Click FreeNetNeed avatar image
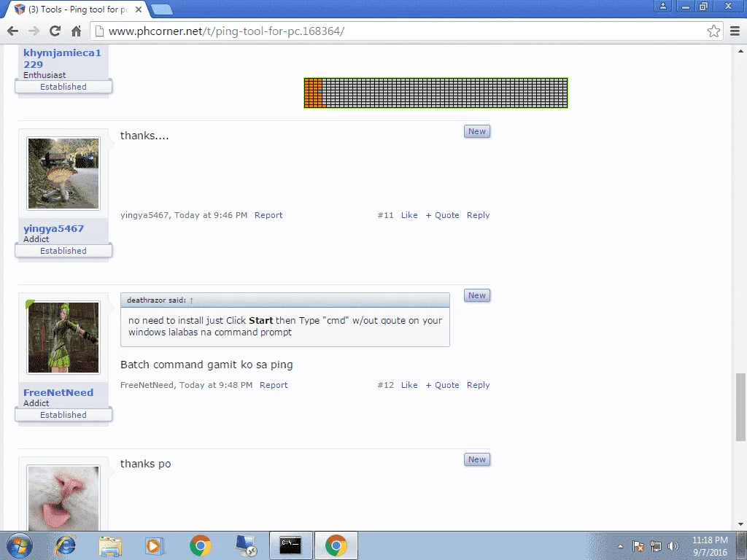This screenshot has width=747, height=560. [63, 338]
